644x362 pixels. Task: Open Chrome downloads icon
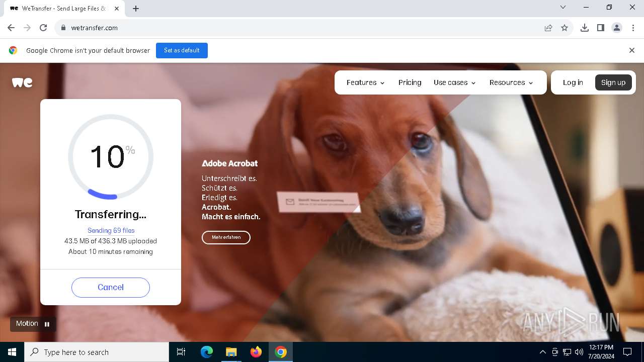coord(585,28)
